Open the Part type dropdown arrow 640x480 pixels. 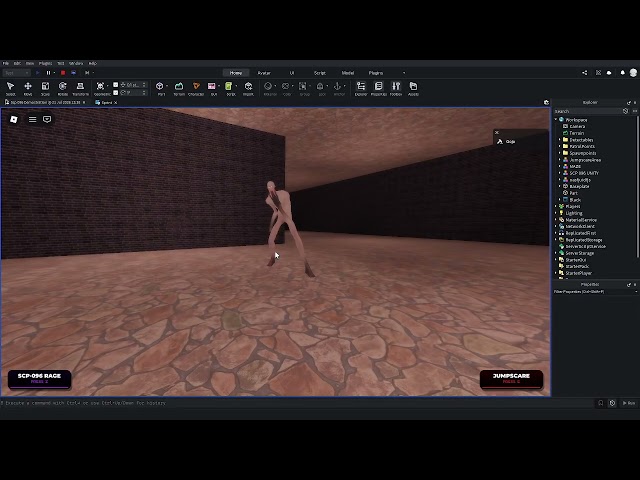(167, 86)
